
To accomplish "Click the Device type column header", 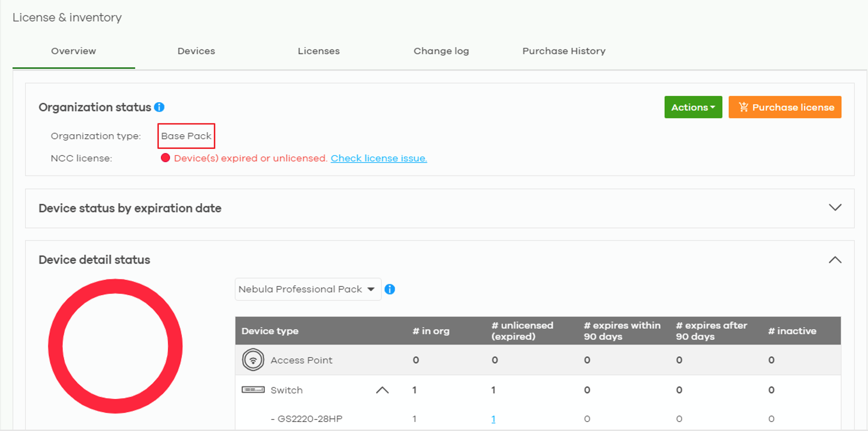I will pyautogui.click(x=270, y=331).
